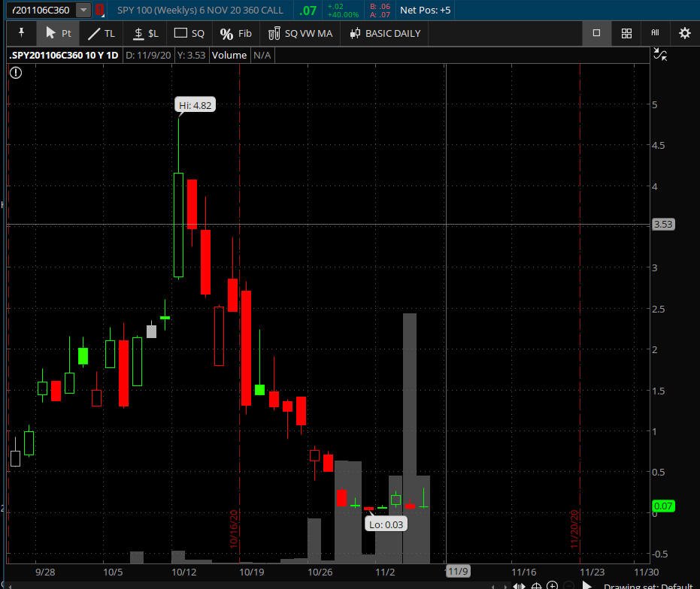Open BASIC DAILY chart style menu

[385, 33]
